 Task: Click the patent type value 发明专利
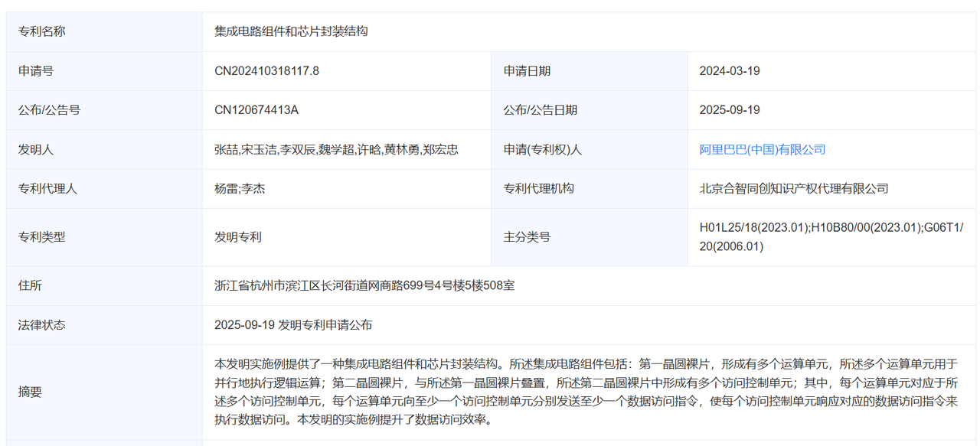[x=238, y=236]
